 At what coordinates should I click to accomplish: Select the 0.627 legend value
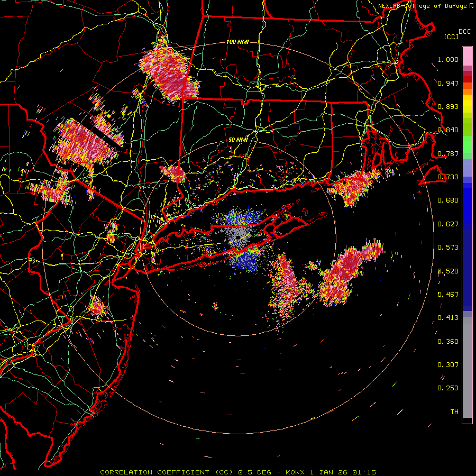(448, 224)
